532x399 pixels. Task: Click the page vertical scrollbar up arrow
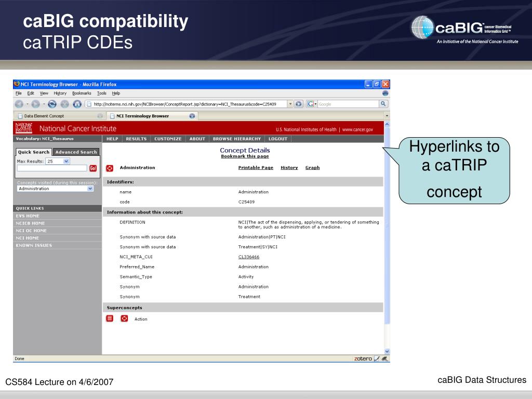tap(387, 125)
